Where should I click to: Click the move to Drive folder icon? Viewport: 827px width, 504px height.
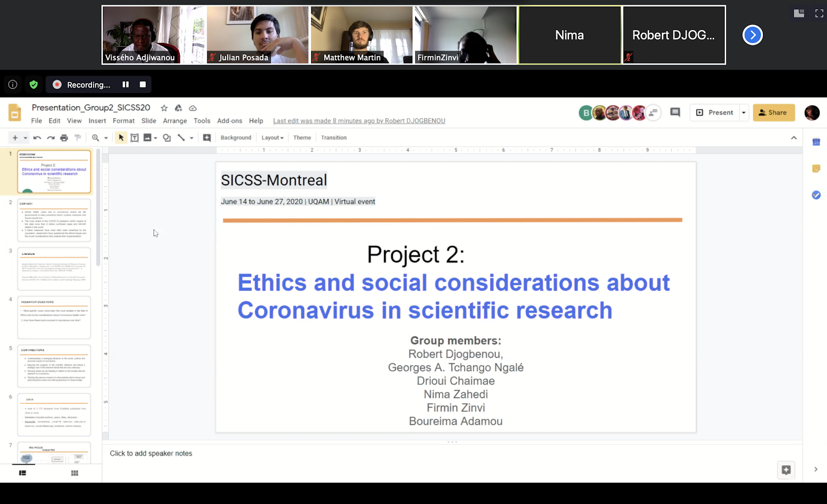pos(178,108)
